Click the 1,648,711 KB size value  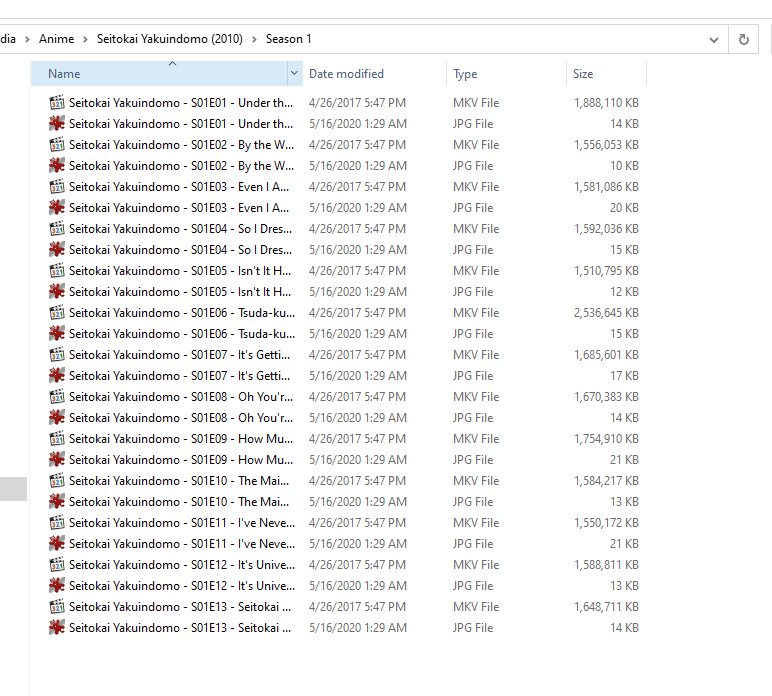tap(606, 606)
